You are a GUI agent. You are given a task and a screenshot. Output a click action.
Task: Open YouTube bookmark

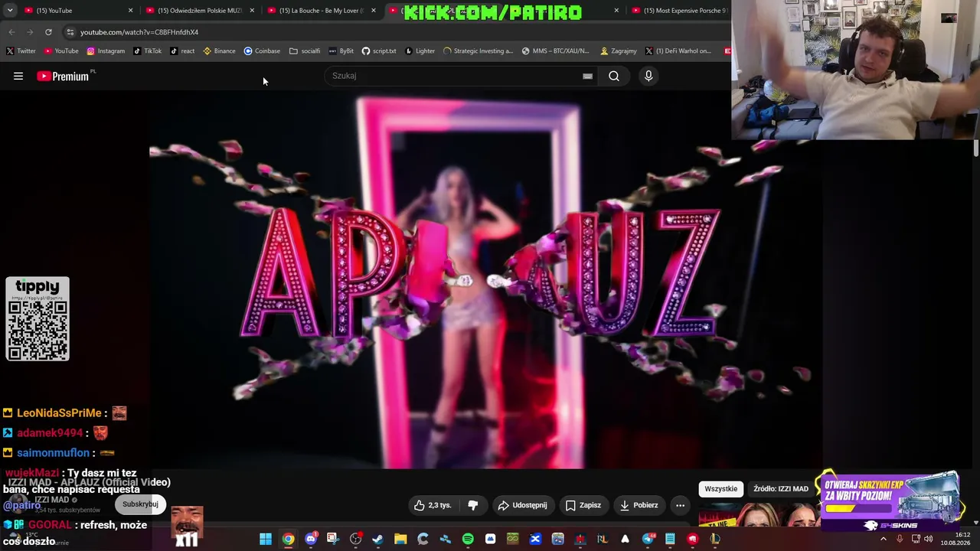point(61,51)
